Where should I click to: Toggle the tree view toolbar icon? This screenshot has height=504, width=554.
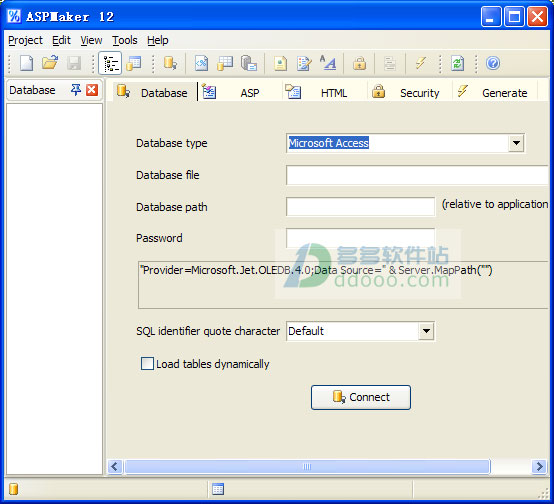(110, 63)
